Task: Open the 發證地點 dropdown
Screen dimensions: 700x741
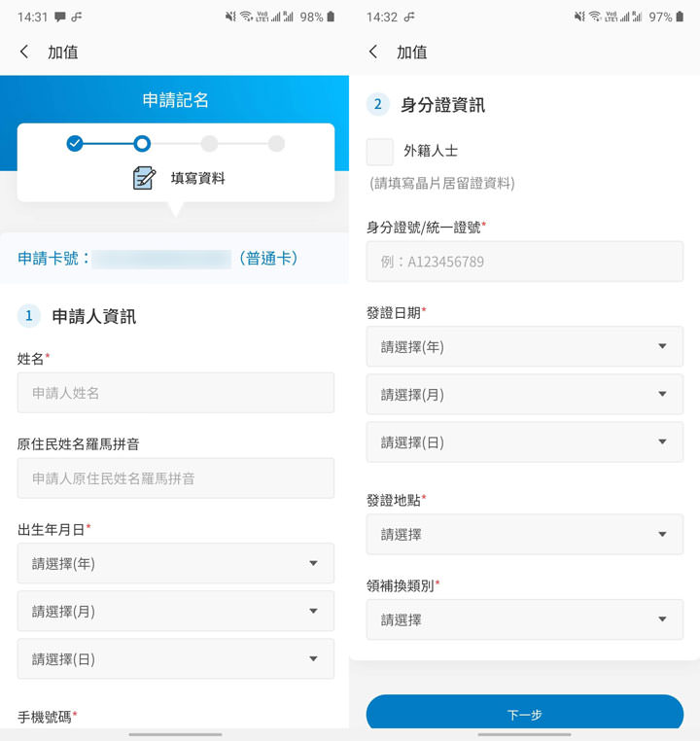Action: pyautogui.click(x=525, y=534)
